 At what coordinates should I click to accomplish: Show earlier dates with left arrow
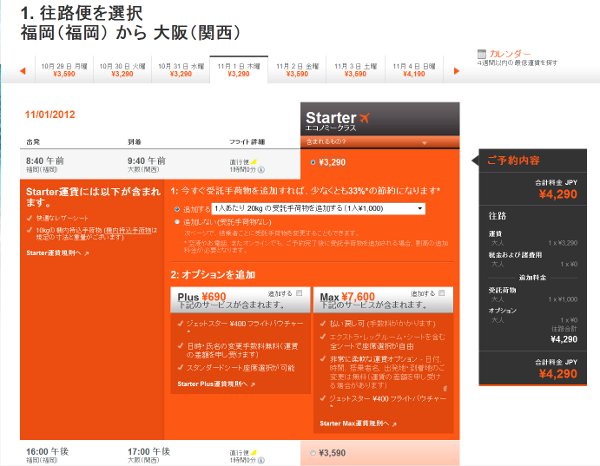click(x=23, y=71)
